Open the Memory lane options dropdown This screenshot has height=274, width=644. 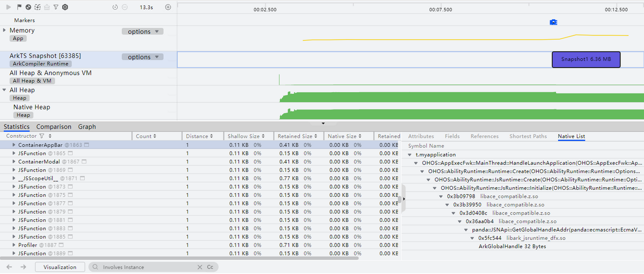coord(142,32)
